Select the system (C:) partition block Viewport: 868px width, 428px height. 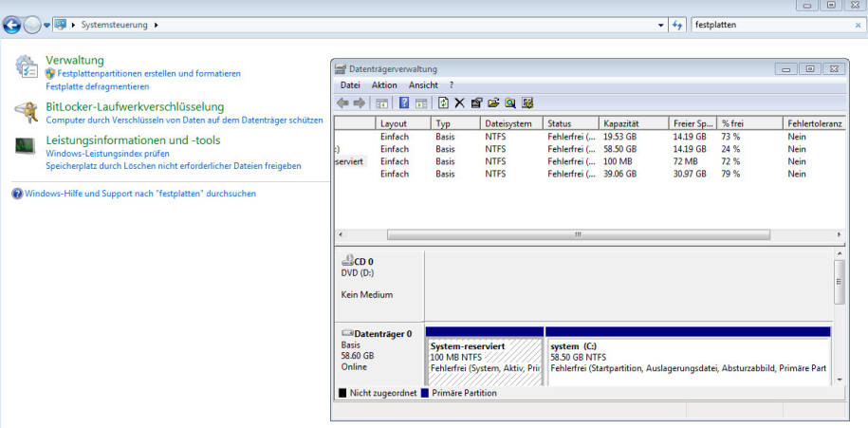click(x=688, y=356)
